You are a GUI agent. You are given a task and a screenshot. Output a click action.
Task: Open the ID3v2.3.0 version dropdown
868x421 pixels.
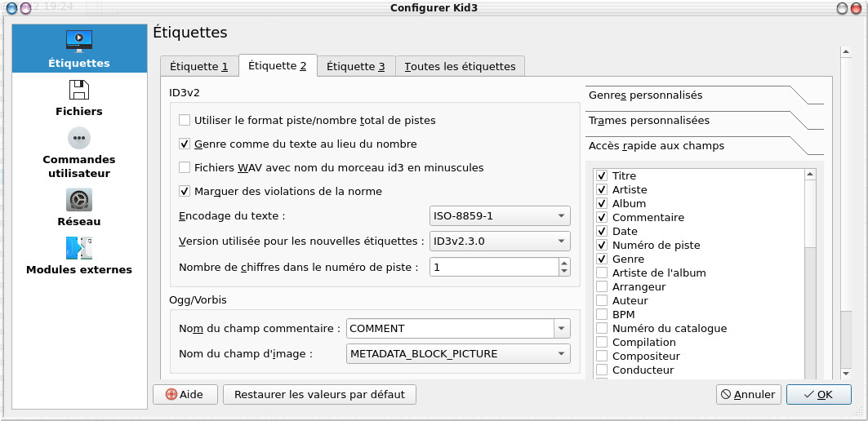coord(500,242)
